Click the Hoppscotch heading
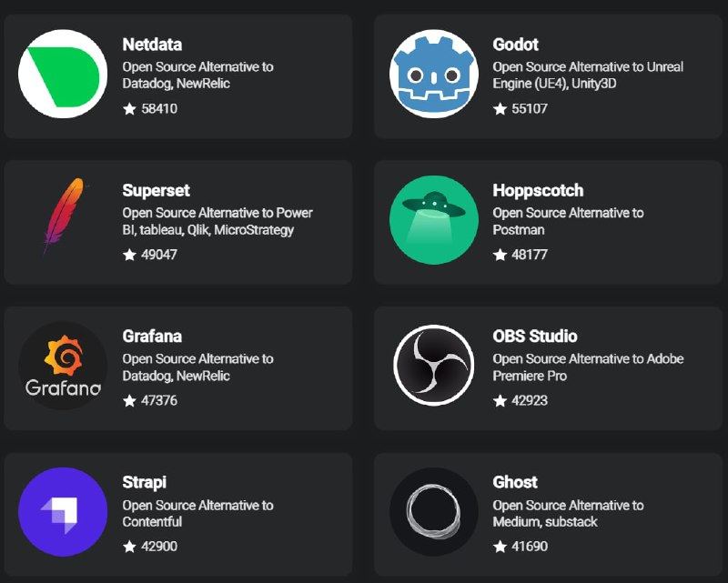Viewport: 728px width, 583px height. coord(538,190)
